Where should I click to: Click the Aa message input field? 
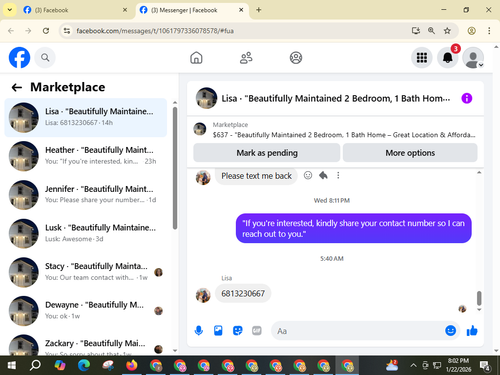pyautogui.click(x=357, y=331)
